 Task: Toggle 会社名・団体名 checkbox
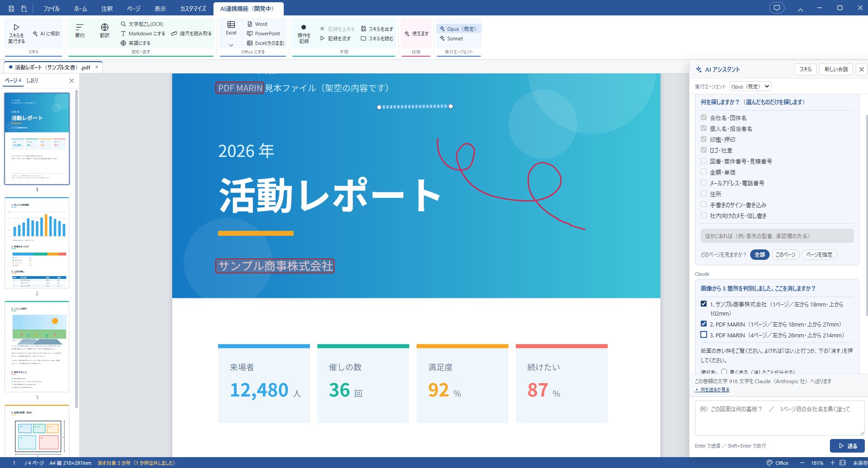[703, 117]
